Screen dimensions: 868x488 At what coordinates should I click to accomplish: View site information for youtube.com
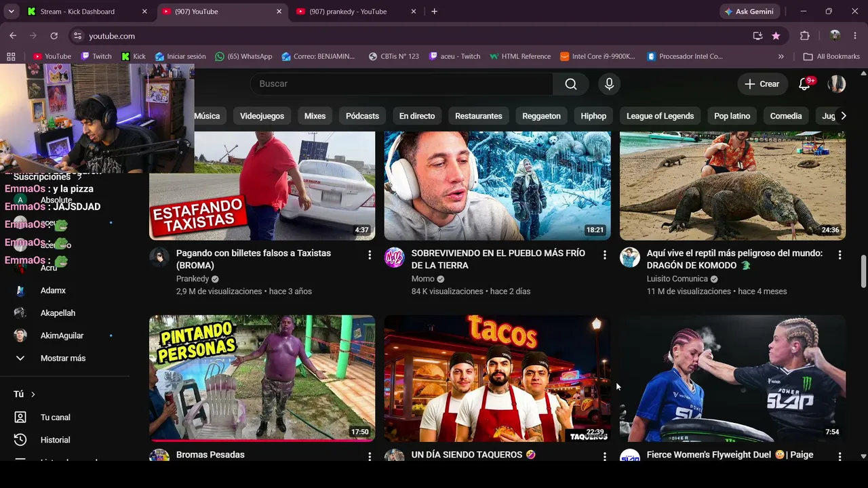coord(77,36)
